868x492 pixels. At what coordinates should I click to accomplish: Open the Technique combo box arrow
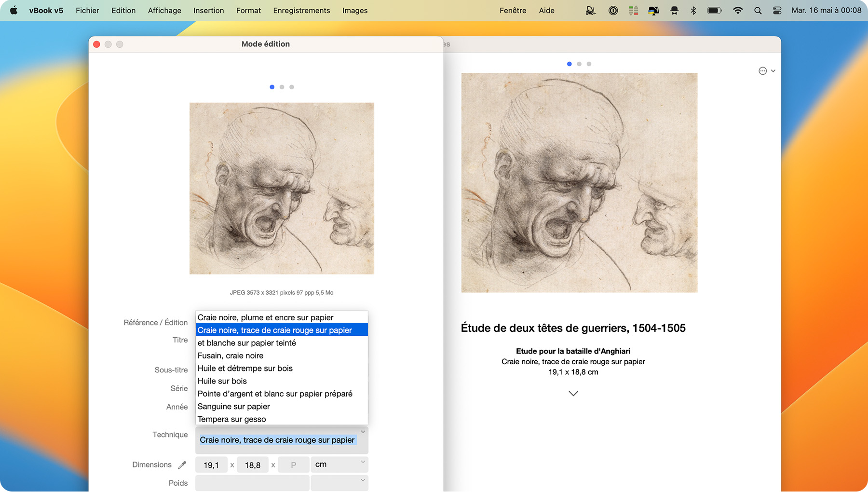pos(363,432)
